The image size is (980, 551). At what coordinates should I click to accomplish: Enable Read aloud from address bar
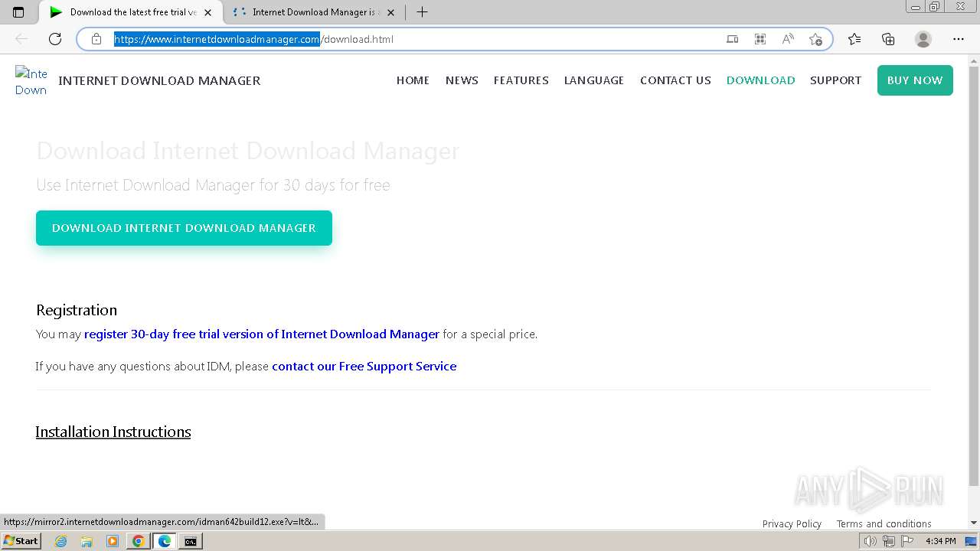coord(788,39)
